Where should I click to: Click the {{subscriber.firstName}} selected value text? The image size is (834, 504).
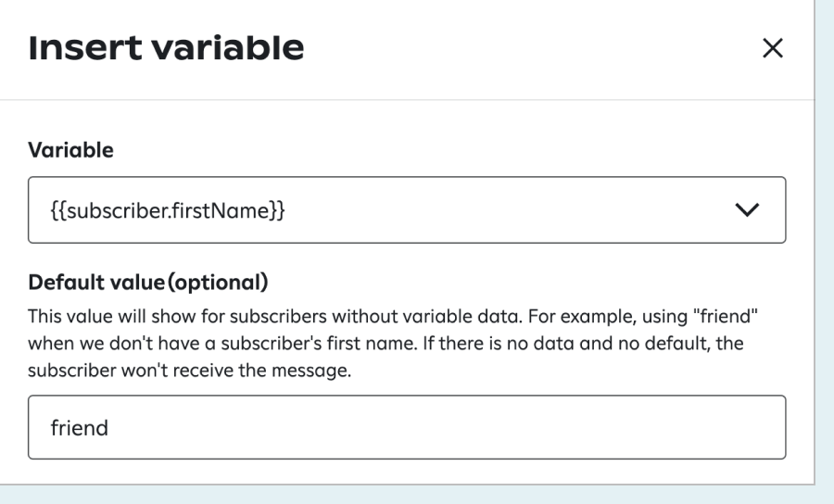(167, 211)
